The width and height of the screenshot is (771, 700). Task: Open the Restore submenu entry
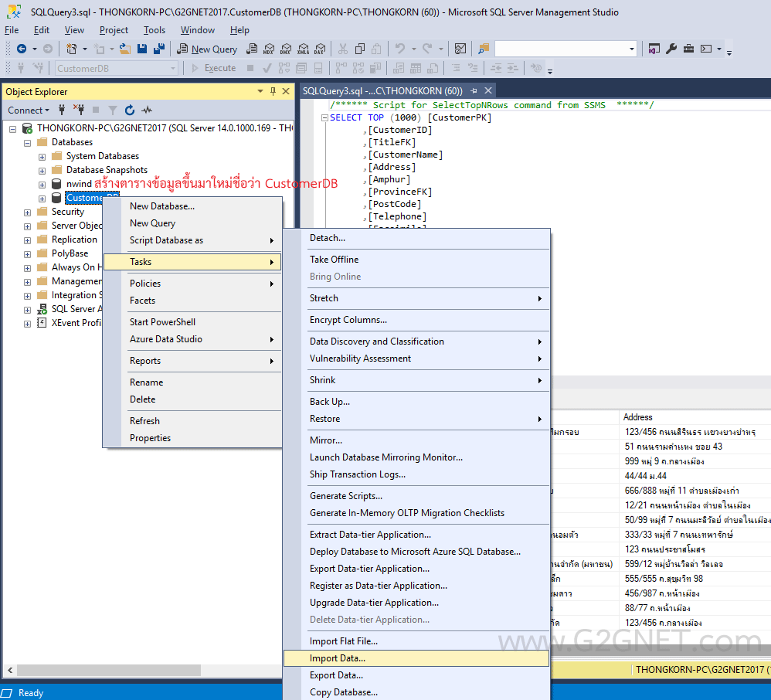click(x=416, y=419)
